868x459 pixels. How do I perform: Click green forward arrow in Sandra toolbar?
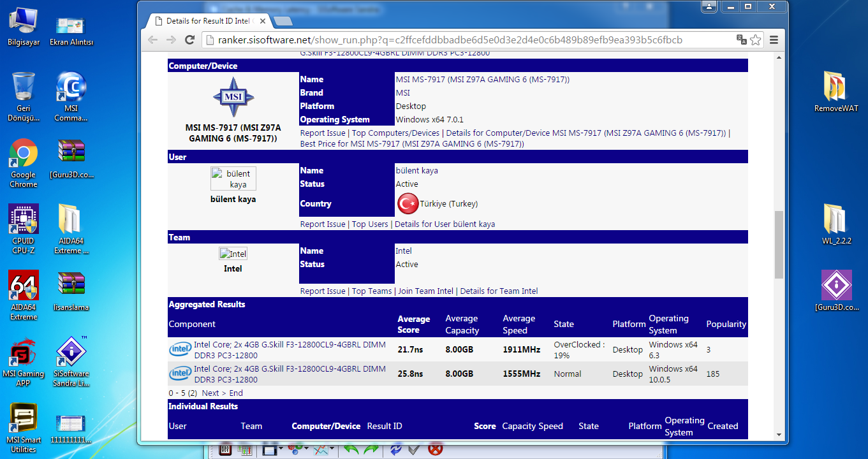372,449
